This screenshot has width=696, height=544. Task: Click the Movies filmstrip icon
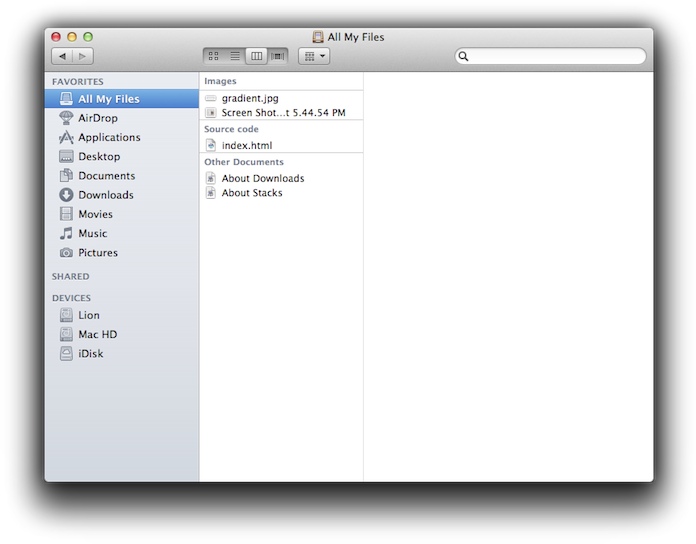pos(66,214)
